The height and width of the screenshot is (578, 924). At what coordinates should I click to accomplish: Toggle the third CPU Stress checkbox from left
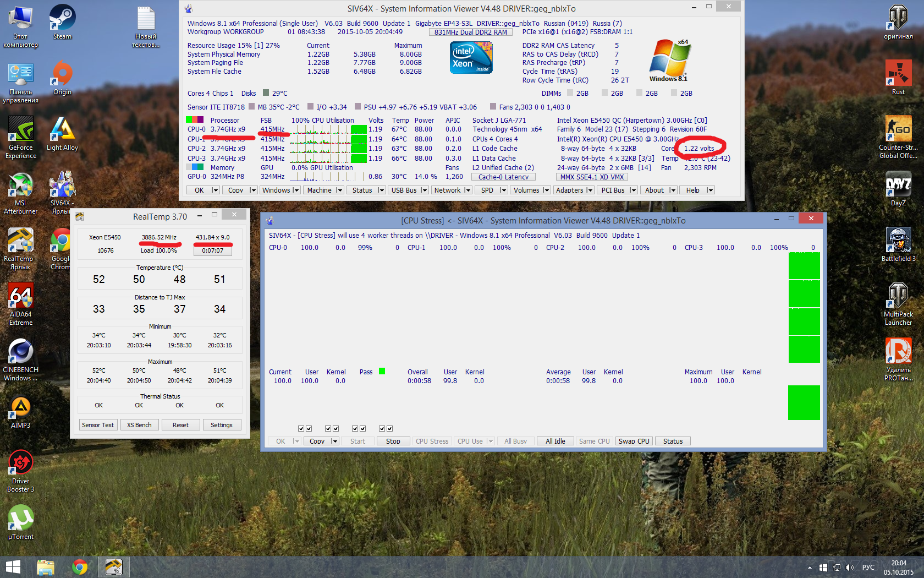point(328,428)
